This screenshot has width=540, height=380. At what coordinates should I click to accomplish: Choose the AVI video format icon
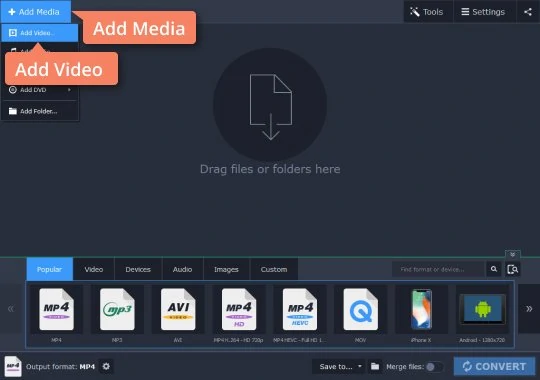[x=178, y=309]
